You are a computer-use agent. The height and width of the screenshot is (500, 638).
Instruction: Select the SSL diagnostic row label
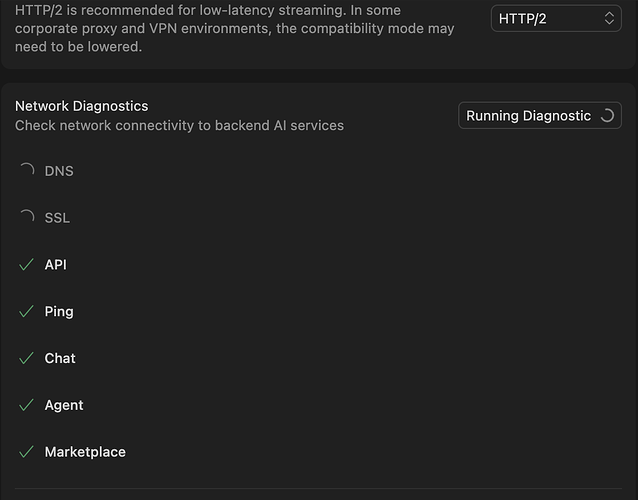click(x=57, y=218)
